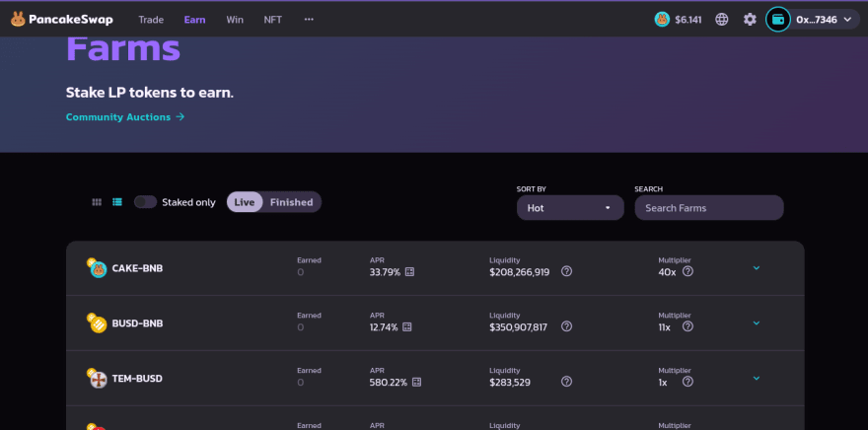Open APR calculator for CAKE-BNB
The width and height of the screenshot is (868, 430).
(x=409, y=272)
